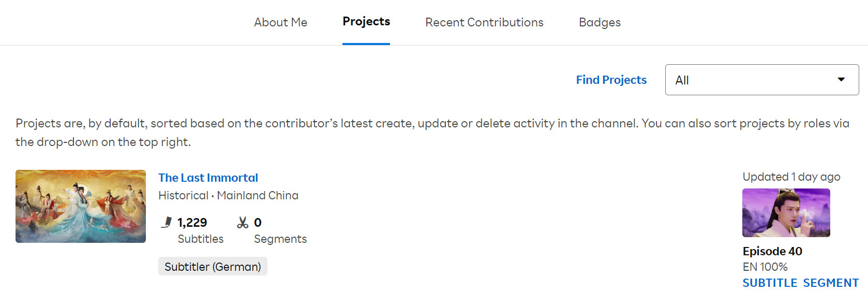The width and height of the screenshot is (868, 291).
Task: Expand the All roles dropdown arrow
Action: [841, 80]
